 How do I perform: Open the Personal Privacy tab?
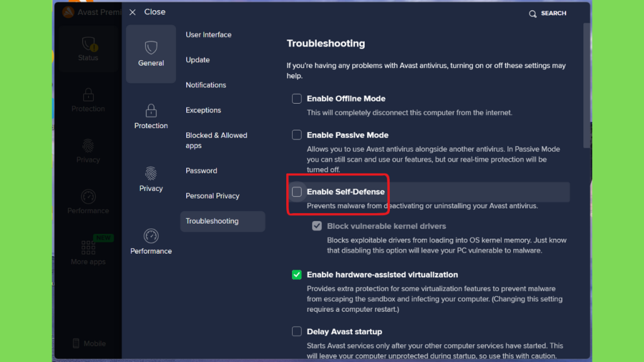213,196
